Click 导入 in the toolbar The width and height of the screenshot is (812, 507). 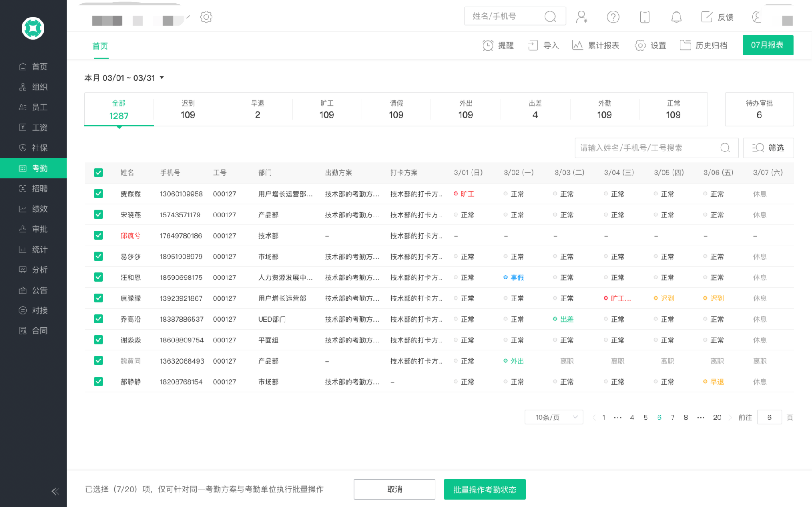543,45
